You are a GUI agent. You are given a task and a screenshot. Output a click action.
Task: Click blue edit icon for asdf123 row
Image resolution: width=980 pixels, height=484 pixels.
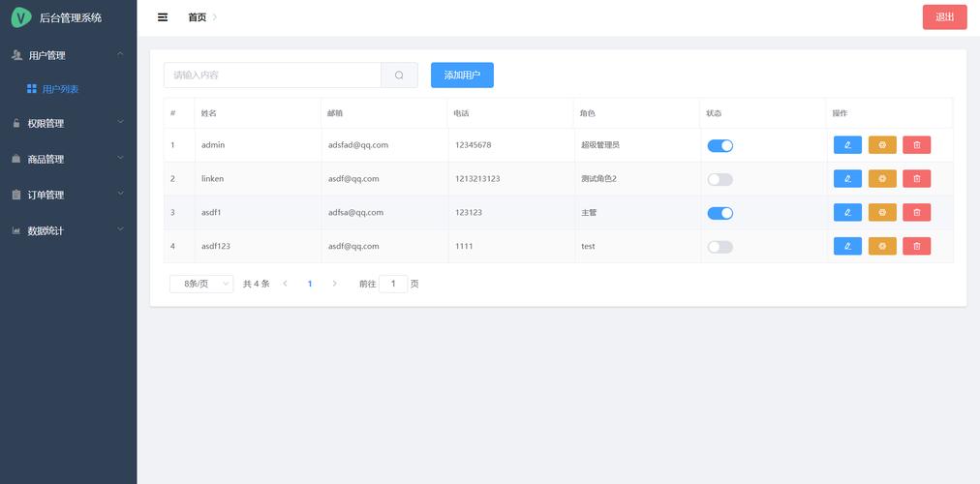pyautogui.click(x=847, y=247)
